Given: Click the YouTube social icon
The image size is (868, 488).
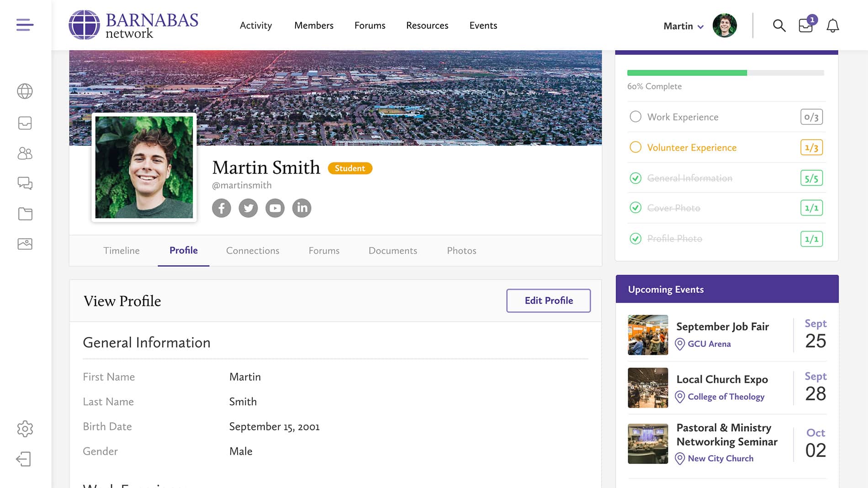Looking at the screenshot, I should coord(275,208).
